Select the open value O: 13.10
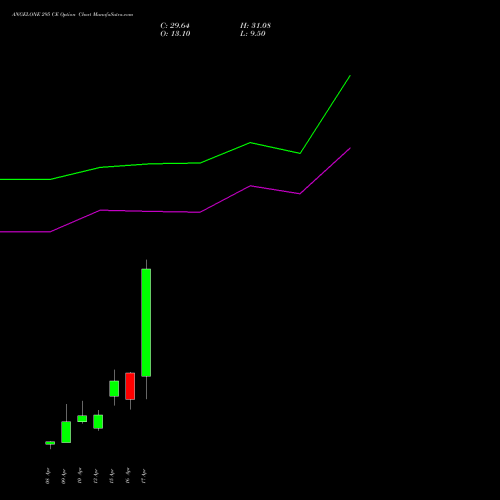Screen dimensions: 500x500 [175, 34]
